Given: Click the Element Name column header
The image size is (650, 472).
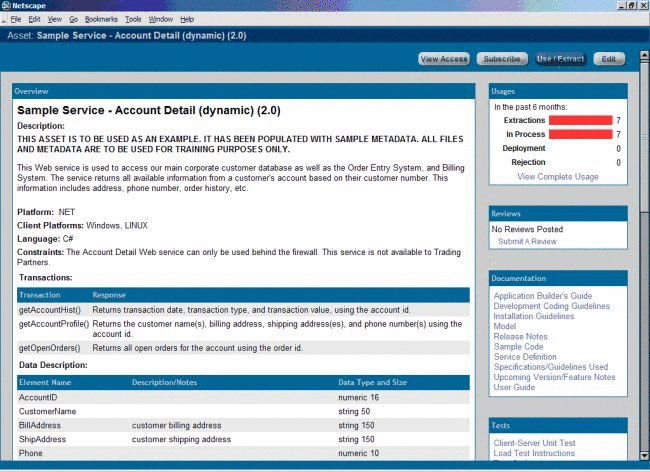Looking at the screenshot, I should point(45,382).
